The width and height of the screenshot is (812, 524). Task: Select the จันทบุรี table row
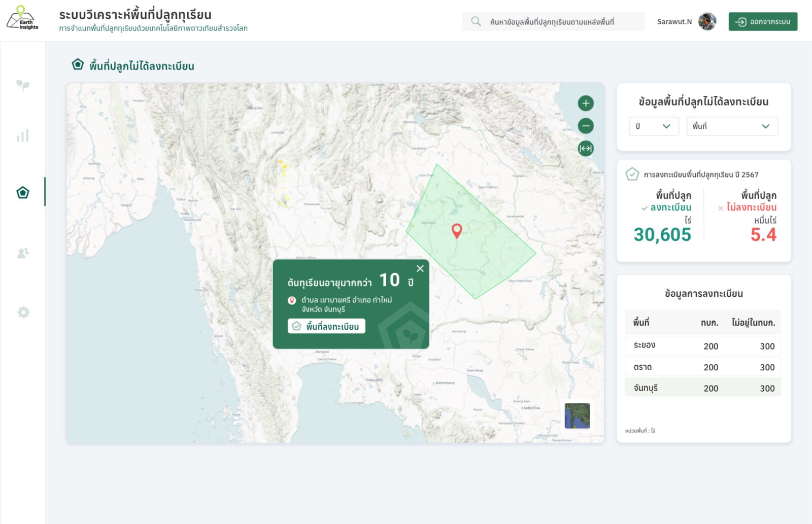tap(703, 388)
